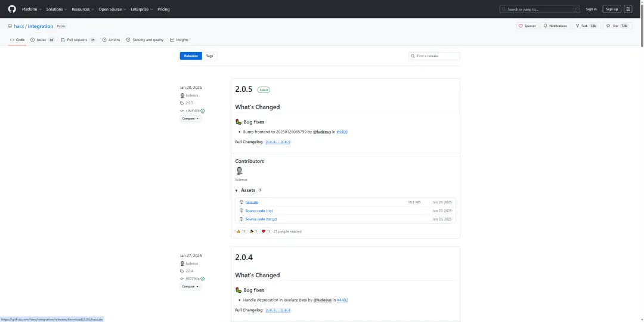Click the ludeeus contributor avatar
The width and height of the screenshot is (644, 322).
click(x=239, y=171)
